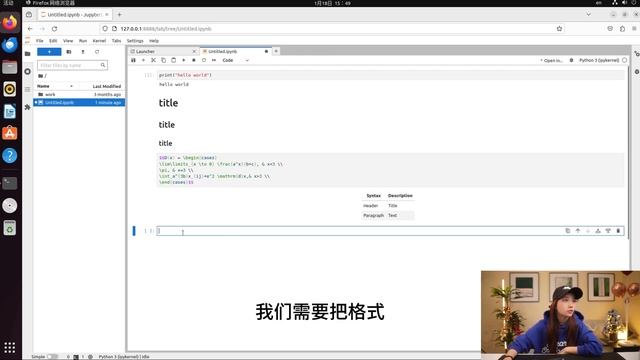This screenshot has width=640, height=360.
Task: Insert a cell above the active cell
Action: click(598, 231)
